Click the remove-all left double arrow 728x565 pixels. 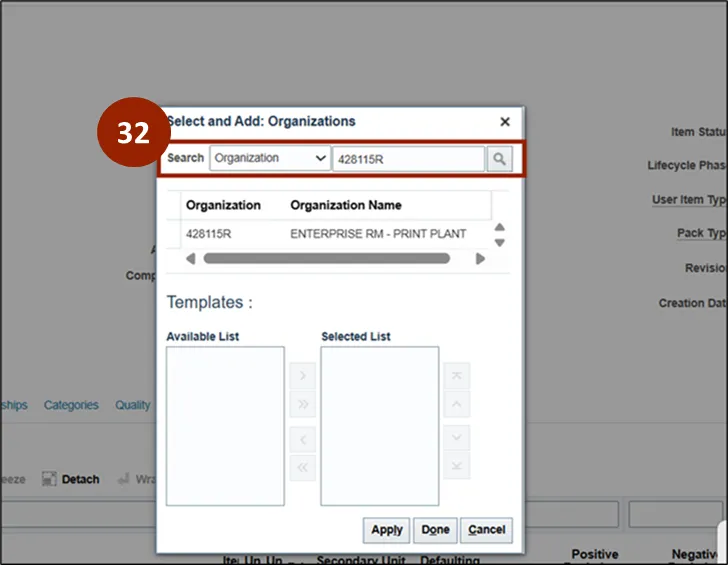click(303, 467)
